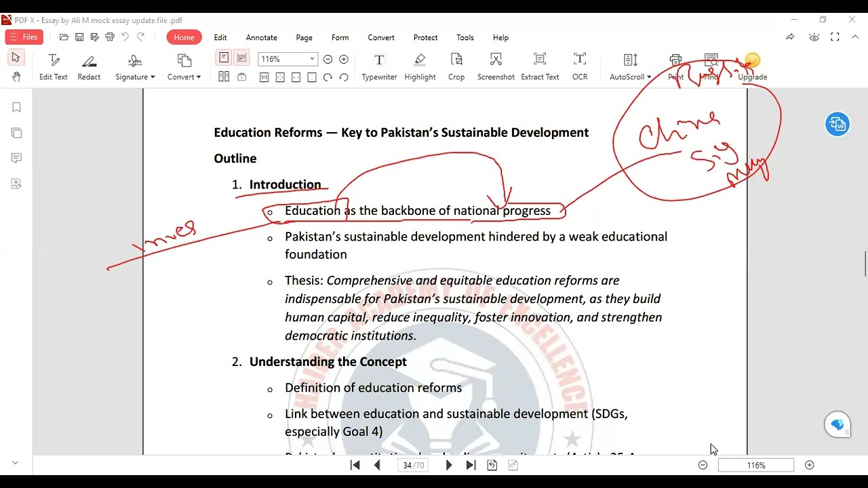Rotate page clockwise icon

pyautogui.click(x=328, y=77)
